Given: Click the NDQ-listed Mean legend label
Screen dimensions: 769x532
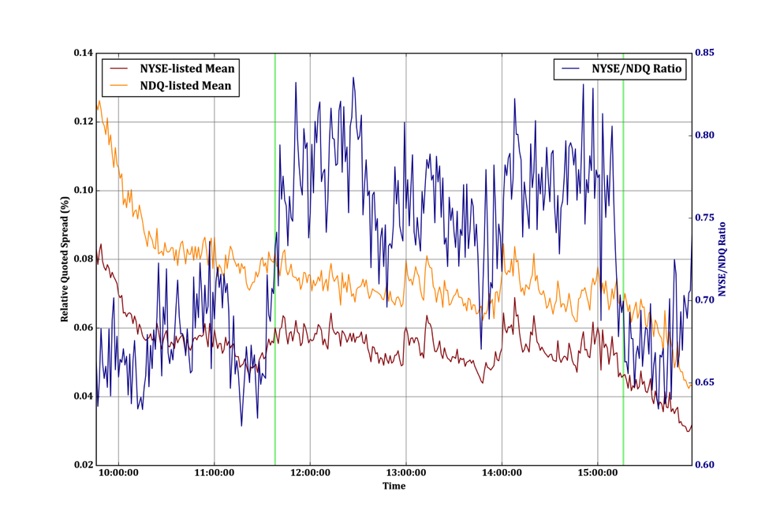Looking at the screenshot, I should click(185, 86).
